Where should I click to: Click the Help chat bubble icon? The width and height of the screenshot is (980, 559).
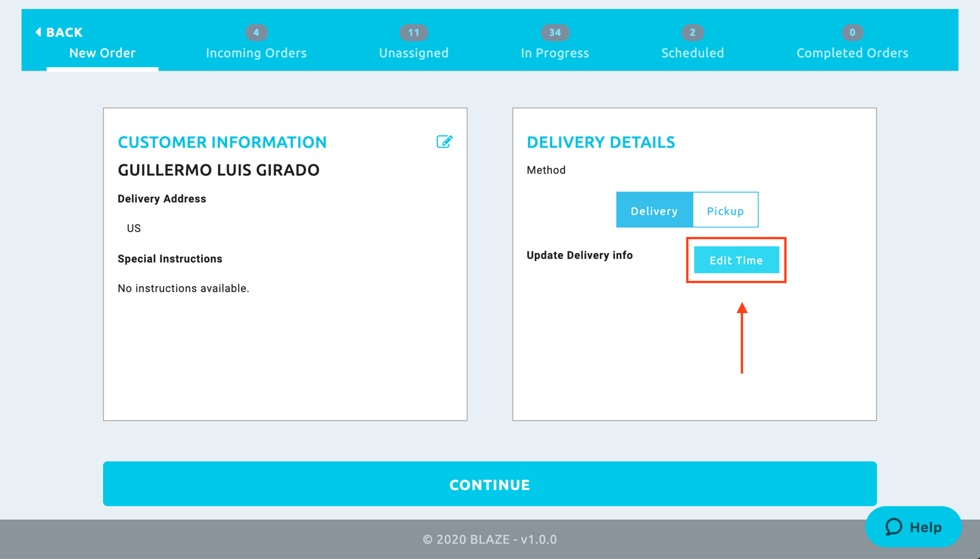893,527
